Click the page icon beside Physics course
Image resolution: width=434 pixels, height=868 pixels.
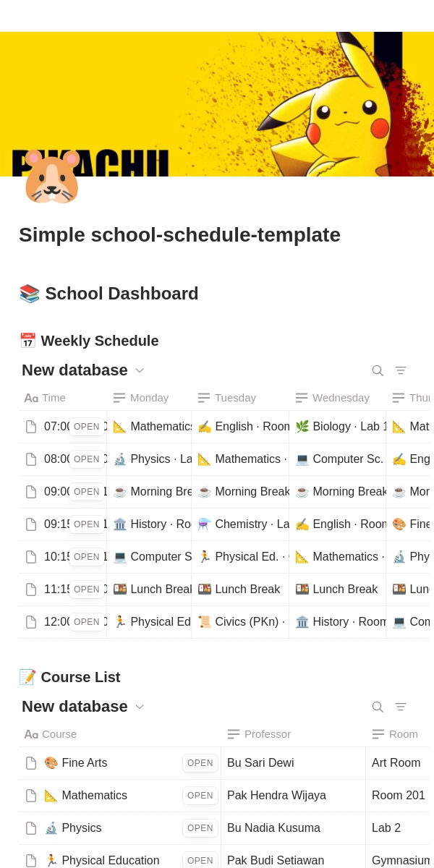click(x=31, y=828)
